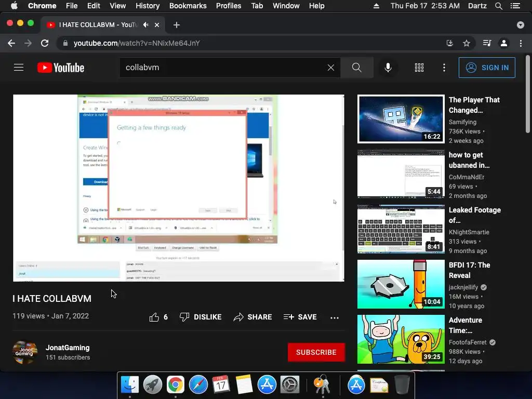Open how to get ubanned video thumbnail

coord(401,174)
